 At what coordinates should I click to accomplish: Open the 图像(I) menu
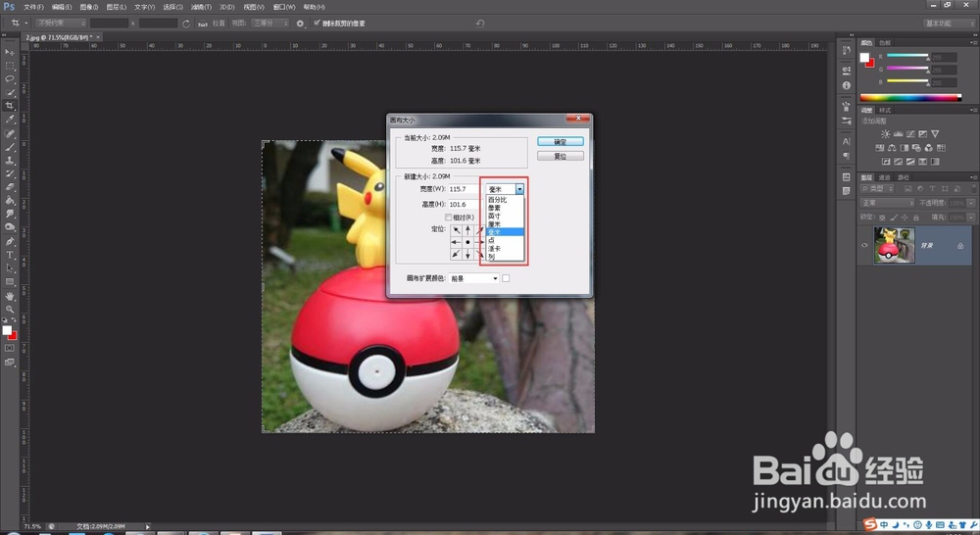click(x=89, y=7)
